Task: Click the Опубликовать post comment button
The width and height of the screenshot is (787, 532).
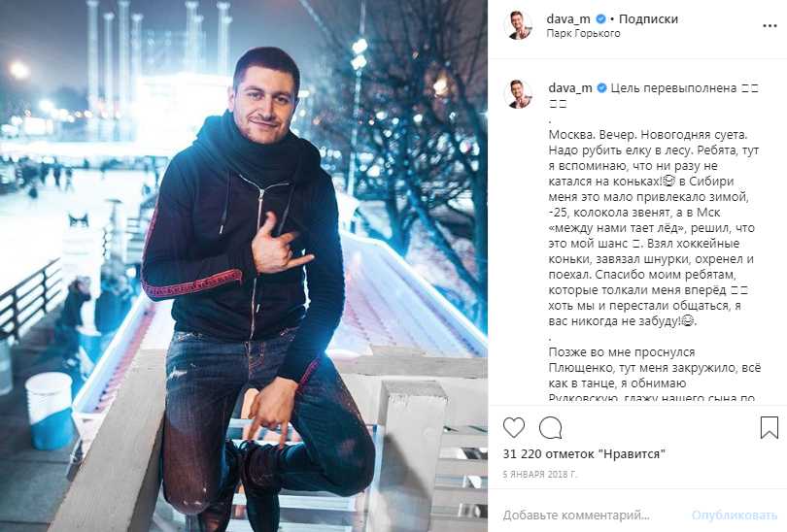Action: click(x=735, y=515)
